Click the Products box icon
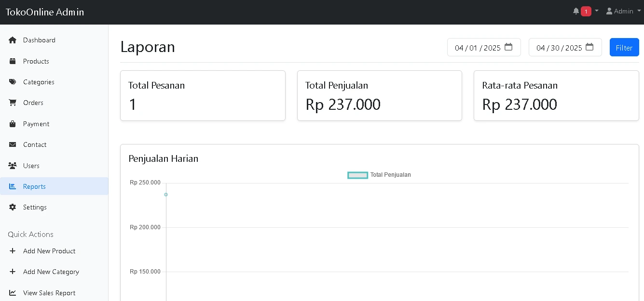 click(13, 61)
